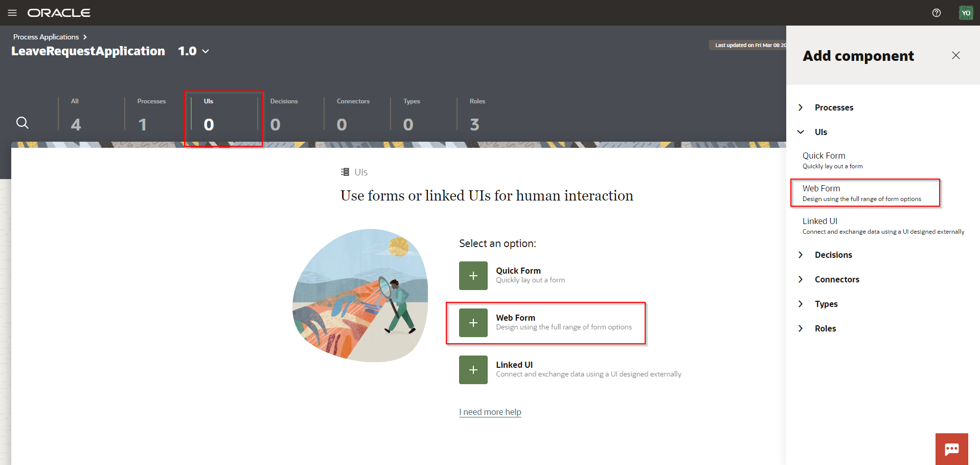Image resolution: width=980 pixels, height=465 pixels.
Task: Open the 1.0 version dropdown
Action: click(194, 51)
